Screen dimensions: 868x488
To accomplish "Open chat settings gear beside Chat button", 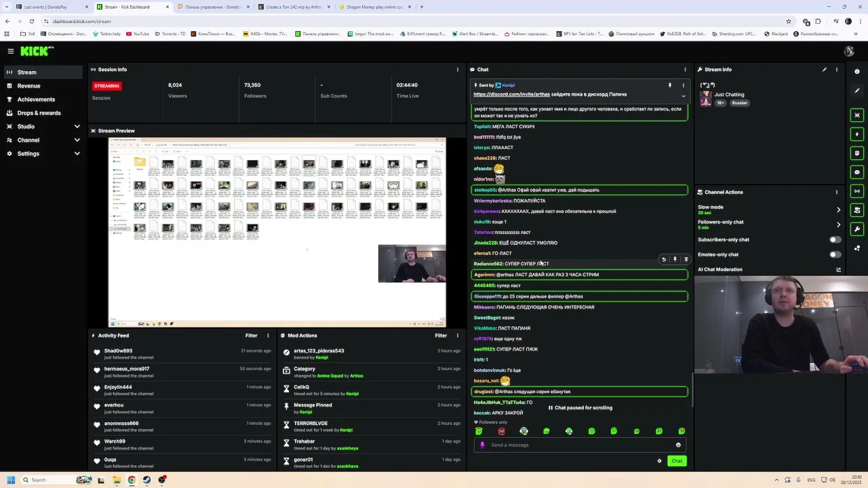I will (x=659, y=461).
